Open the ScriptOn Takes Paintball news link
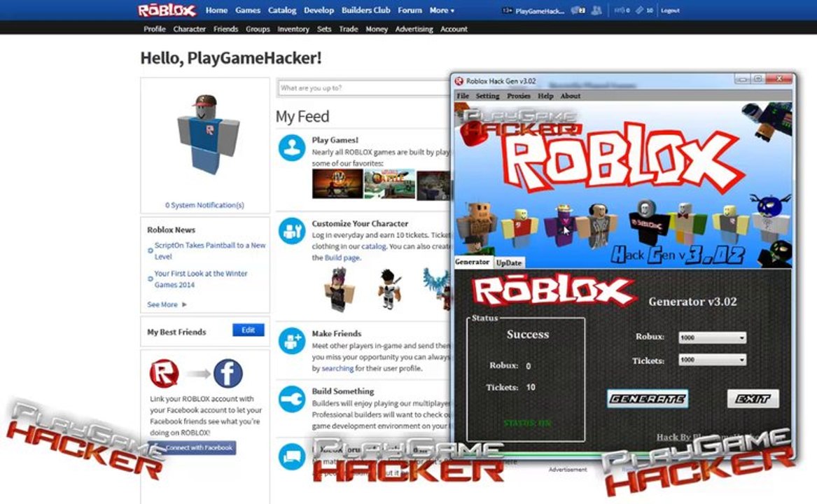This screenshot has height=504, width=817. tap(210, 251)
